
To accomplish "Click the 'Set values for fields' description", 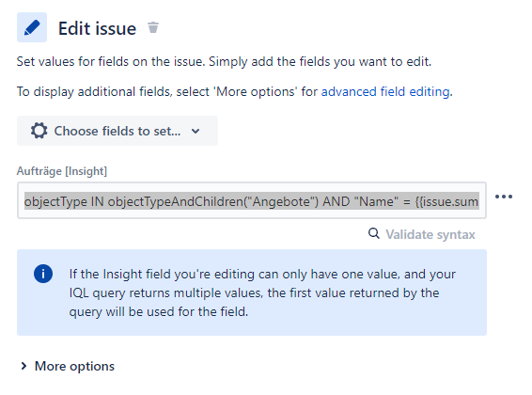I will pyautogui.click(x=224, y=62).
